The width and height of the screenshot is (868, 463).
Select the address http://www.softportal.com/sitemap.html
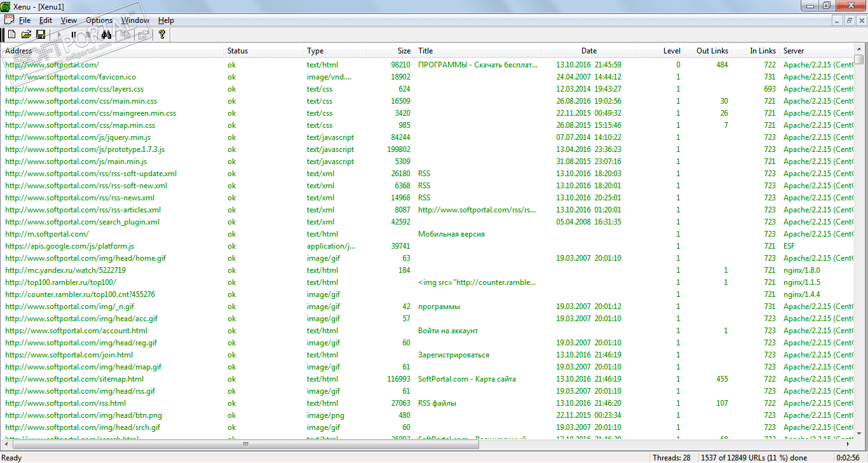[x=74, y=379]
